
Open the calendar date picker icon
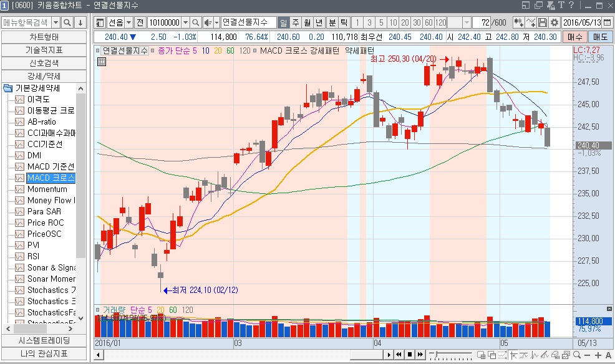pos(608,22)
